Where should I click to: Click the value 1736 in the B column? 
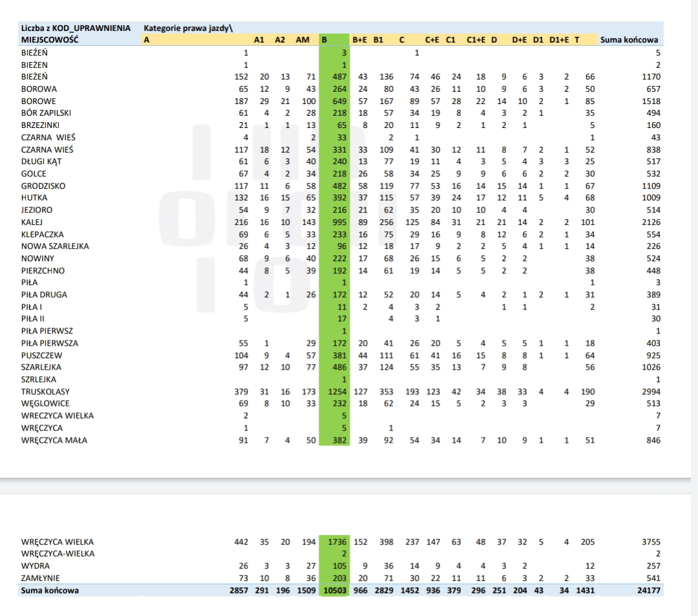[337, 542]
